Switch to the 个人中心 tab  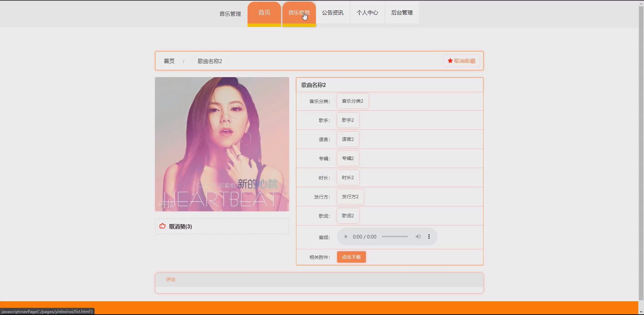(x=367, y=13)
